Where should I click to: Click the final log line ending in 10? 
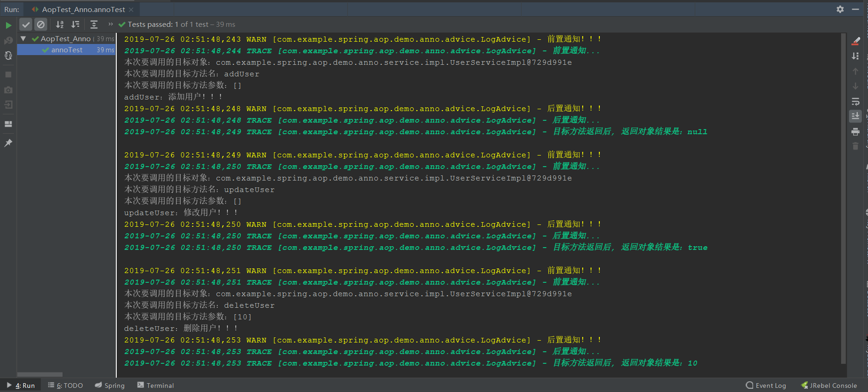tap(411, 363)
